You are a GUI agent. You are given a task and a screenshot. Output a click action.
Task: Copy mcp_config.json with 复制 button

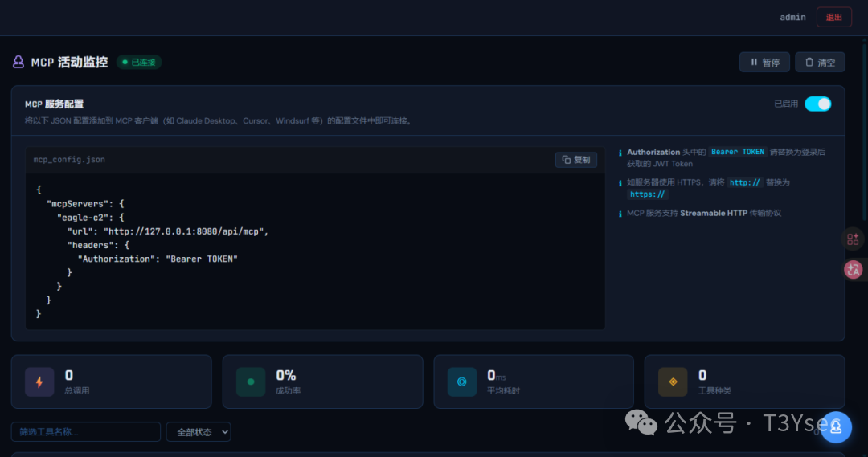(x=575, y=160)
